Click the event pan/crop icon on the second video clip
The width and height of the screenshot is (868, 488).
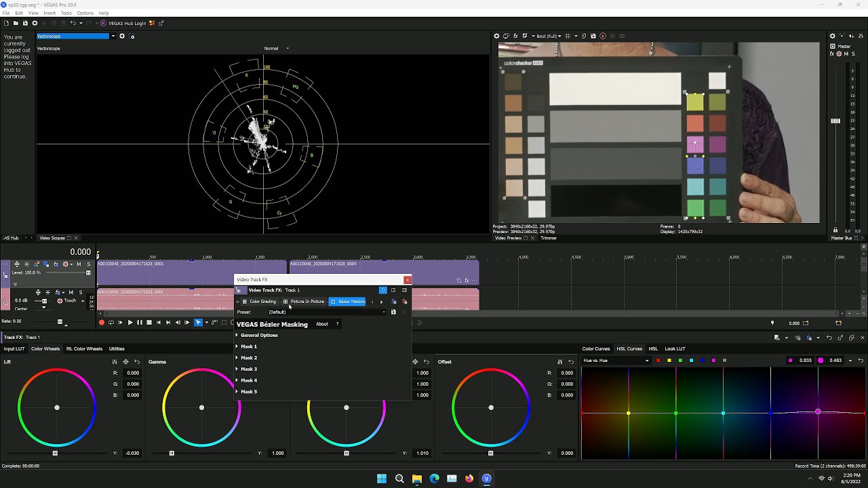[x=458, y=280]
